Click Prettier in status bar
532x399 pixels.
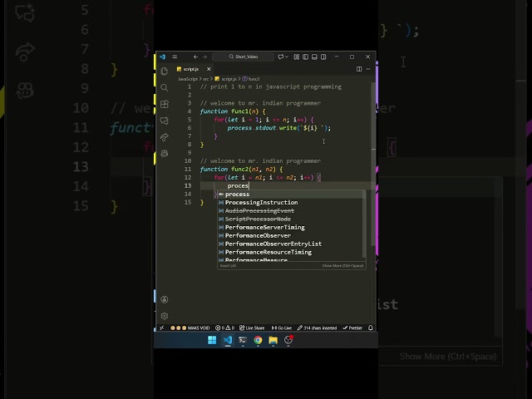pyautogui.click(x=352, y=328)
